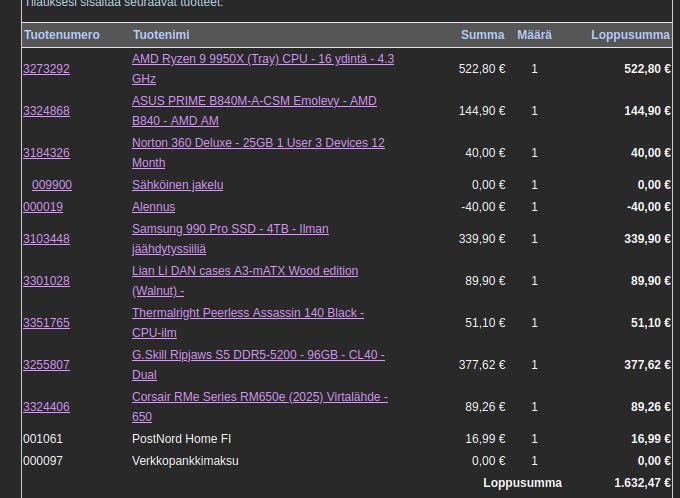Select the bold 89,26 € line total
The image size is (680, 498).
(651, 407)
